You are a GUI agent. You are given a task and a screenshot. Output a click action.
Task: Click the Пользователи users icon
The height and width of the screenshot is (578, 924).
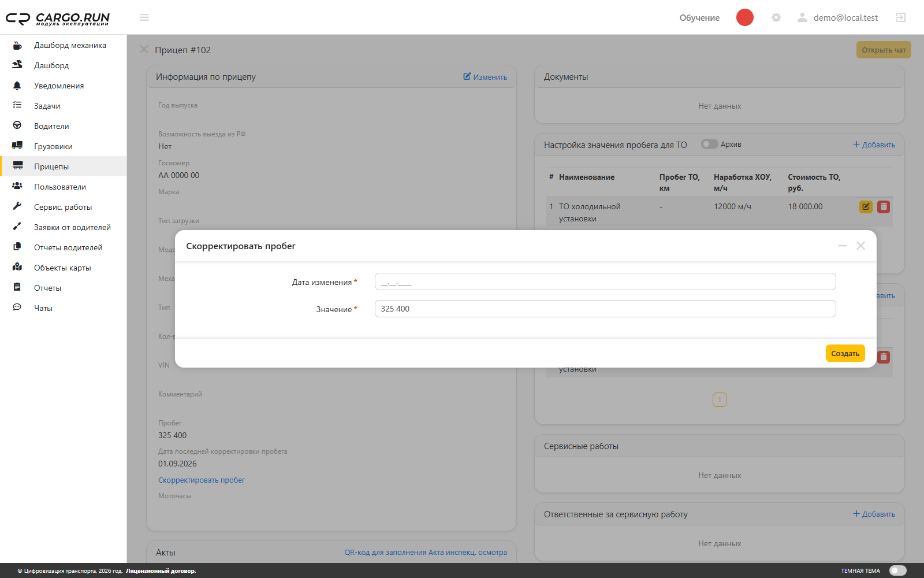coord(17,186)
